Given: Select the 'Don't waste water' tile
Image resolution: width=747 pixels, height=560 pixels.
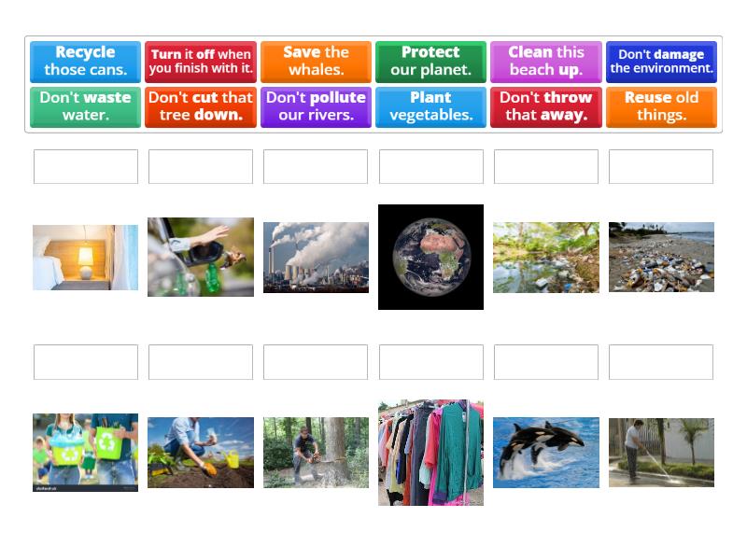Looking at the screenshot, I should [85, 105].
